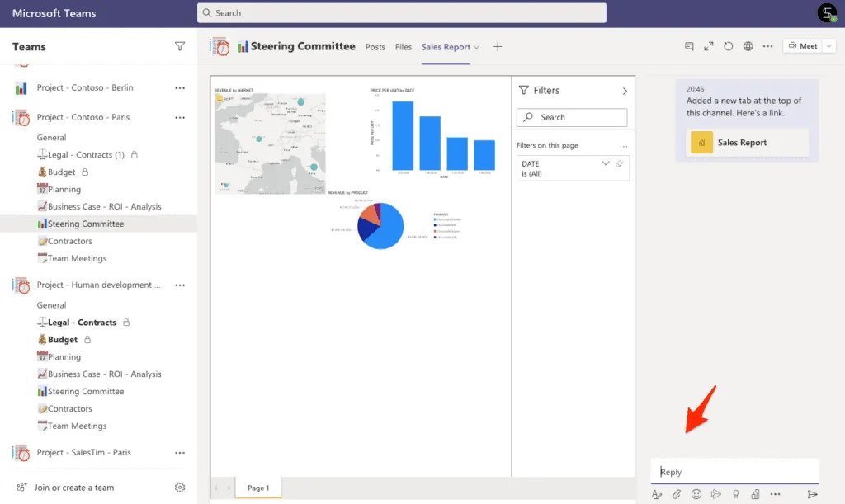This screenshot has height=504, width=845.
Task: Start a meeting with the Meet button
Action: (804, 45)
